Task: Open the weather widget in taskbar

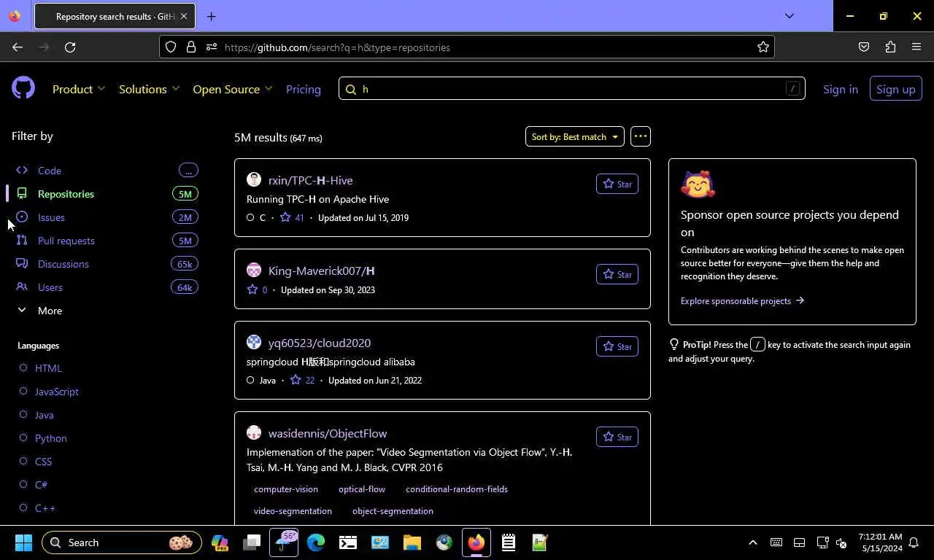Action: pyautogui.click(x=284, y=542)
